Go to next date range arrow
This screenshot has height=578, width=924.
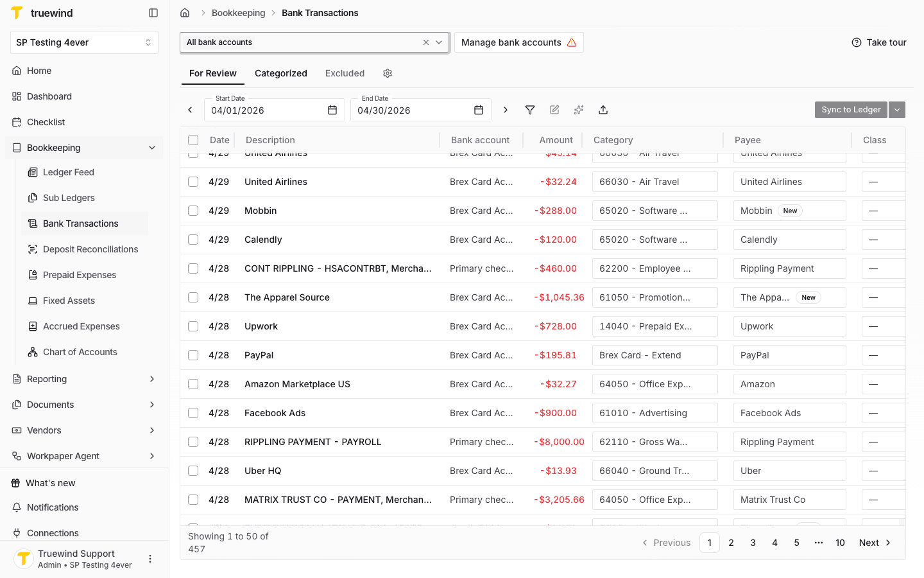pyautogui.click(x=506, y=110)
